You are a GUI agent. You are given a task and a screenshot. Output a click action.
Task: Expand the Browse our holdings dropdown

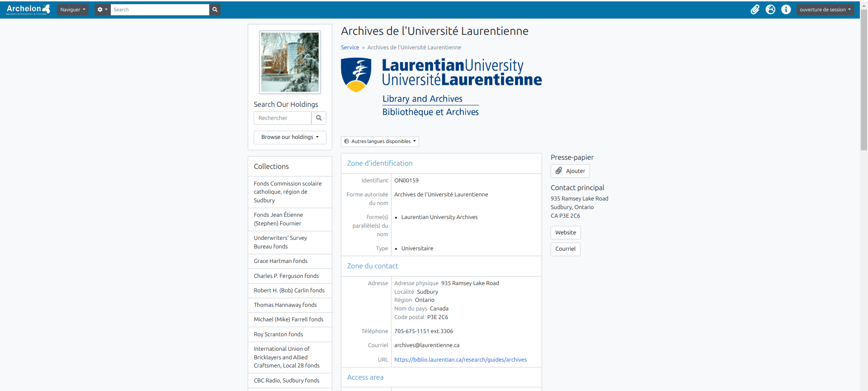(x=290, y=137)
